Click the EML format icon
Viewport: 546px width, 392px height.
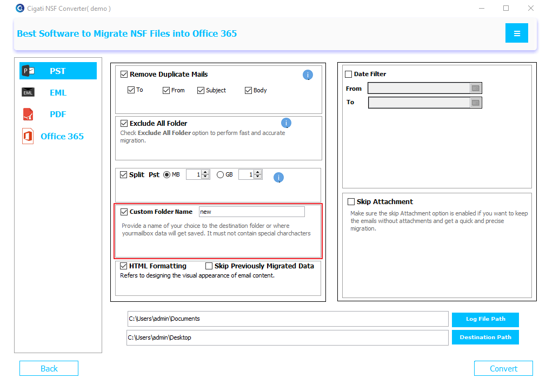(28, 92)
